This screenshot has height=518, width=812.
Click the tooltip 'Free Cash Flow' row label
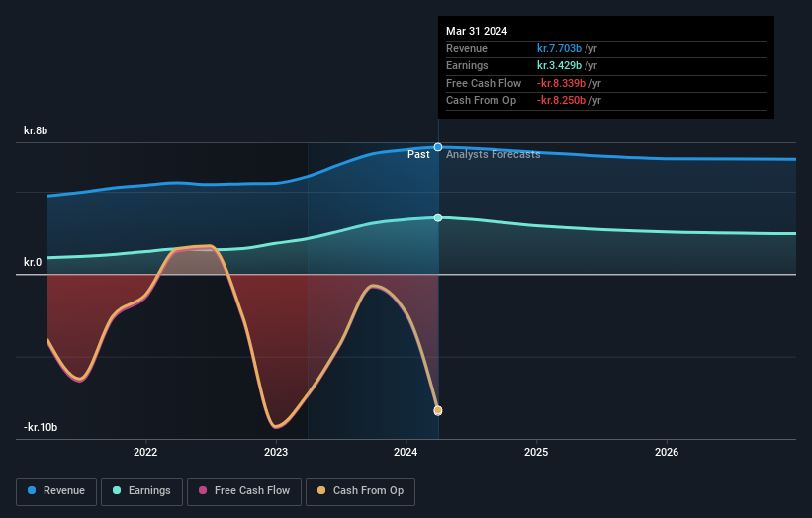(x=484, y=83)
